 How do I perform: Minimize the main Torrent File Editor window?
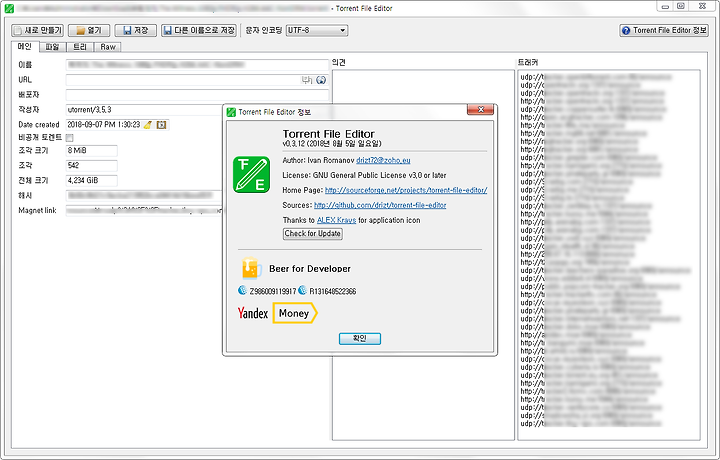point(665,6)
